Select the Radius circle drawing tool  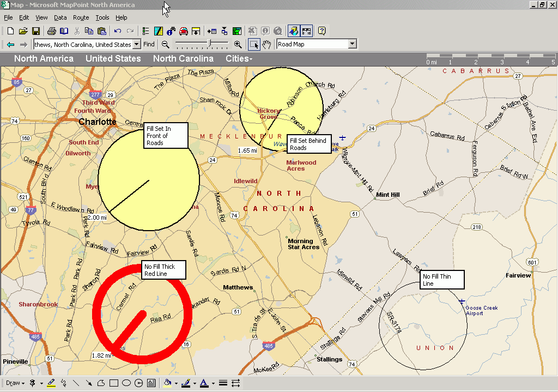tap(138, 383)
